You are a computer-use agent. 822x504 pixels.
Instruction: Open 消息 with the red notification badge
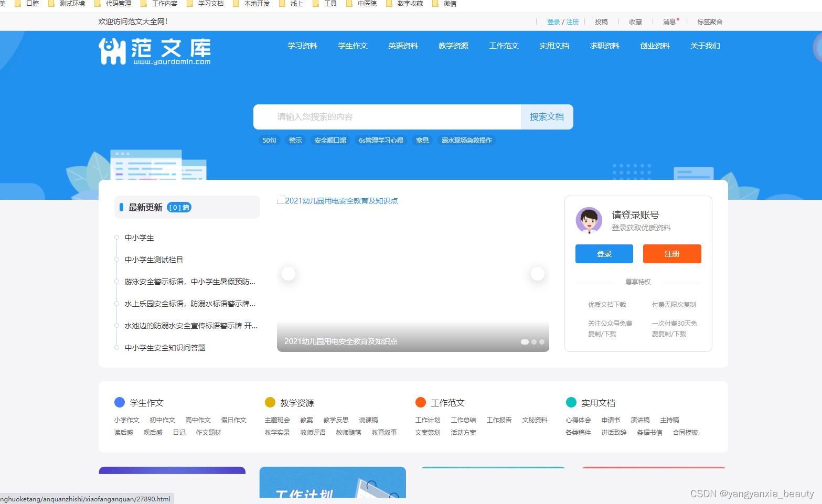pyautogui.click(x=670, y=22)
